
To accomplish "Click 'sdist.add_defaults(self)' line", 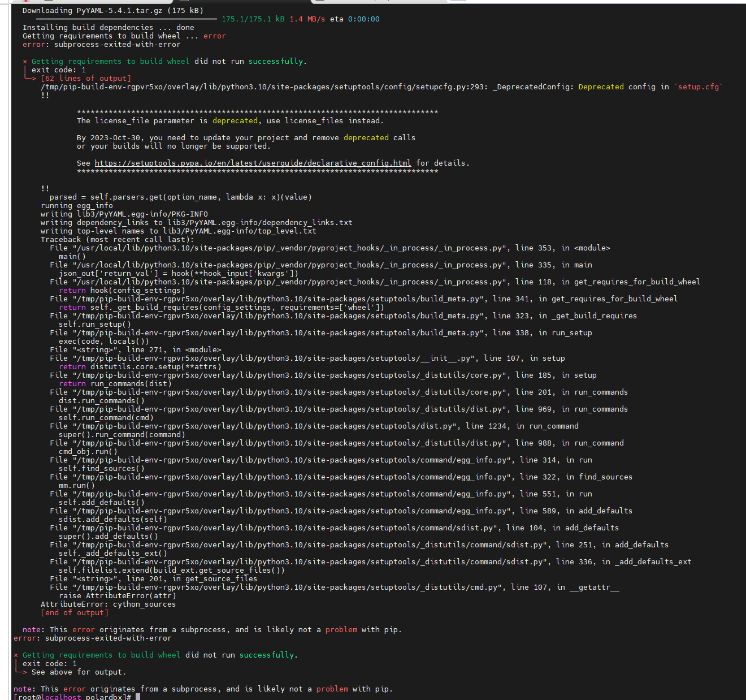I will click(x=112, y=520).
